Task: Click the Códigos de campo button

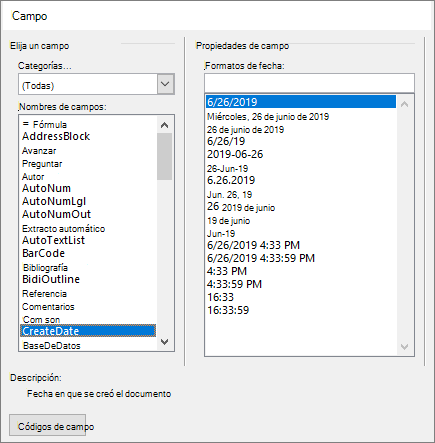Action: [47, 425]
